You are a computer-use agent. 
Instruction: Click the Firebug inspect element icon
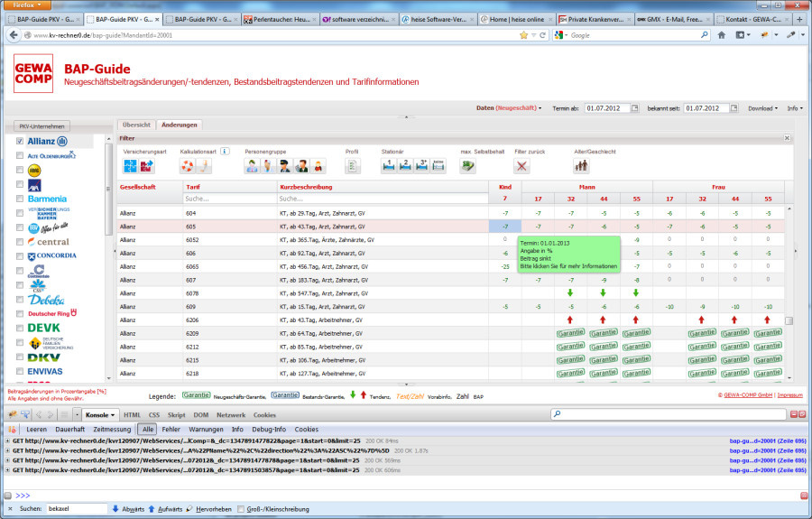[x=26, y=414]
